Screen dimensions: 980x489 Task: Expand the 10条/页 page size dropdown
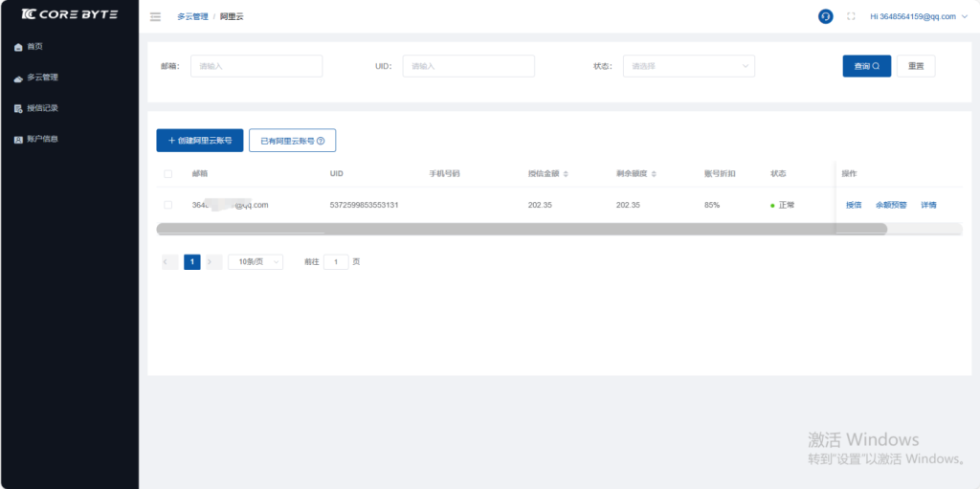point(256,261)
